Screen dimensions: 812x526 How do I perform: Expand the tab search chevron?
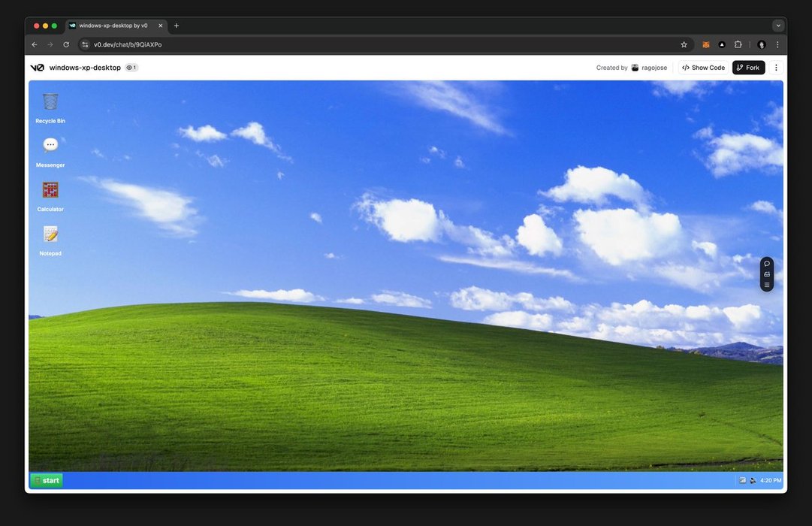click(777, 26)
